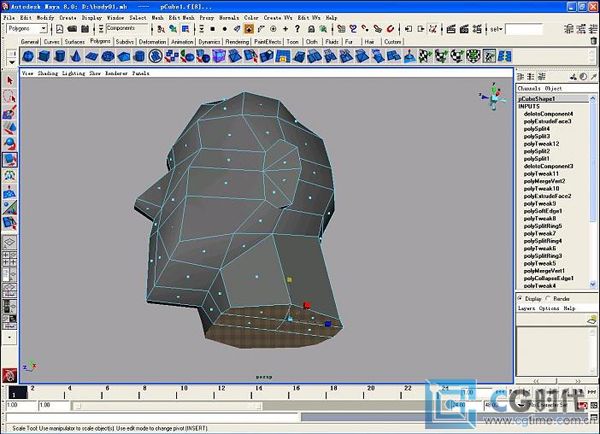
Task: Create a polygon cylinder from shelf
Action: pos(60,57)
